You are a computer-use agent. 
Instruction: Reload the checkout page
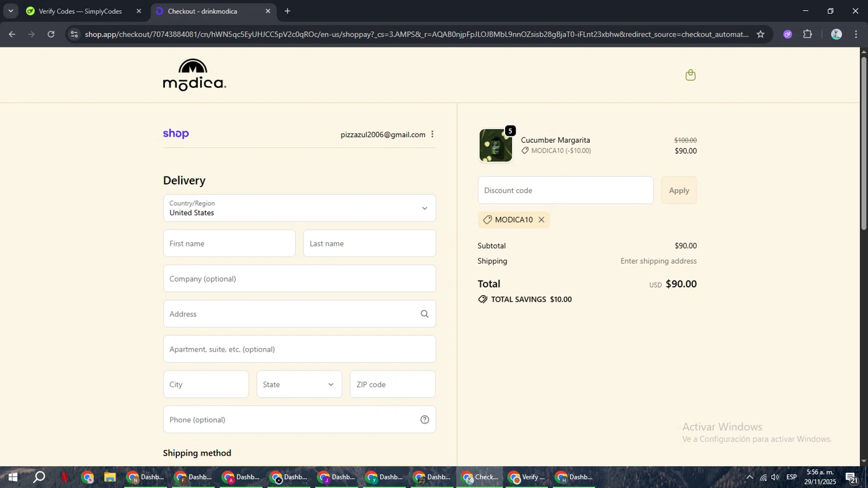coord(51,34)
